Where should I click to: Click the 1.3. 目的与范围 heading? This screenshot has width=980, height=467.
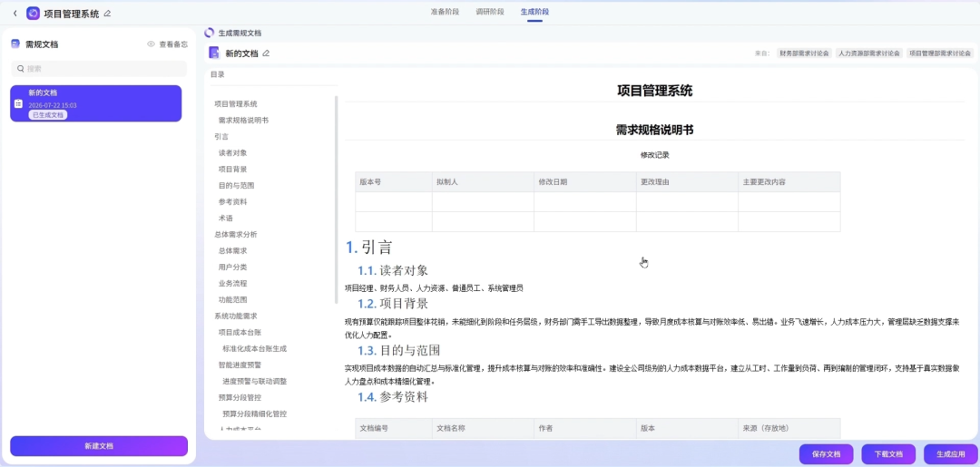[400, 350]
